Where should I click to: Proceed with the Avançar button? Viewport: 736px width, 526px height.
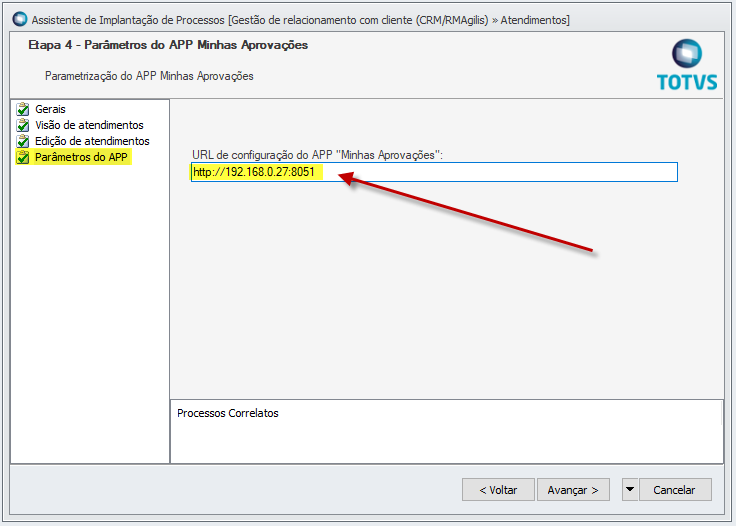pyautogui.click(x=573, y=490)
